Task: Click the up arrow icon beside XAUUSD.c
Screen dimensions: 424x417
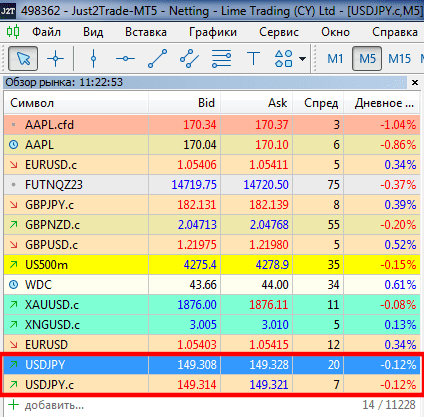Action: click(x=13, y=305)
